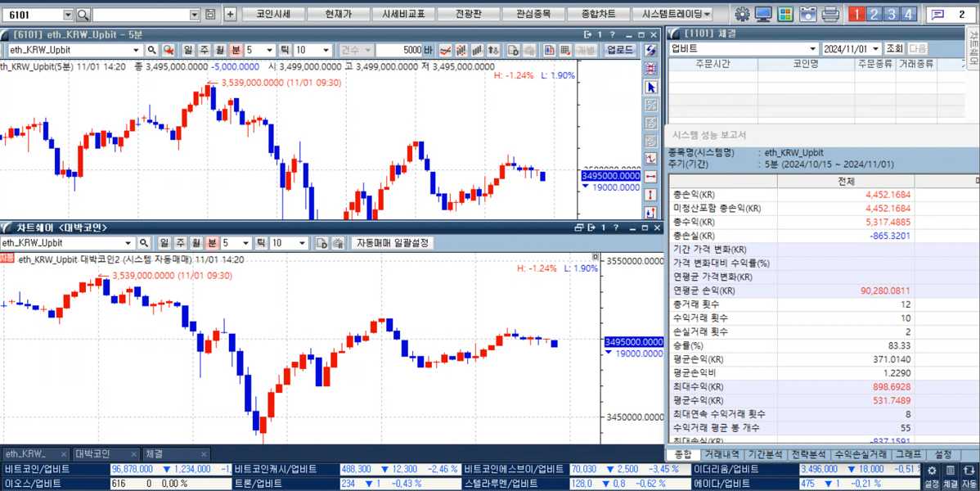Click the colorful window layout grid icon
The height and width of the screenshot is (491, 980).
pyautogui.click(x=785, y=15)
